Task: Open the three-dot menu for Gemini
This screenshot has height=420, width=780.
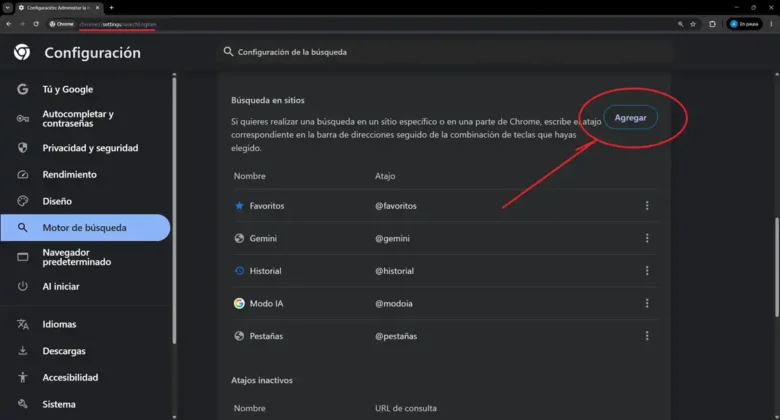Action: click(x=647, y=238)
